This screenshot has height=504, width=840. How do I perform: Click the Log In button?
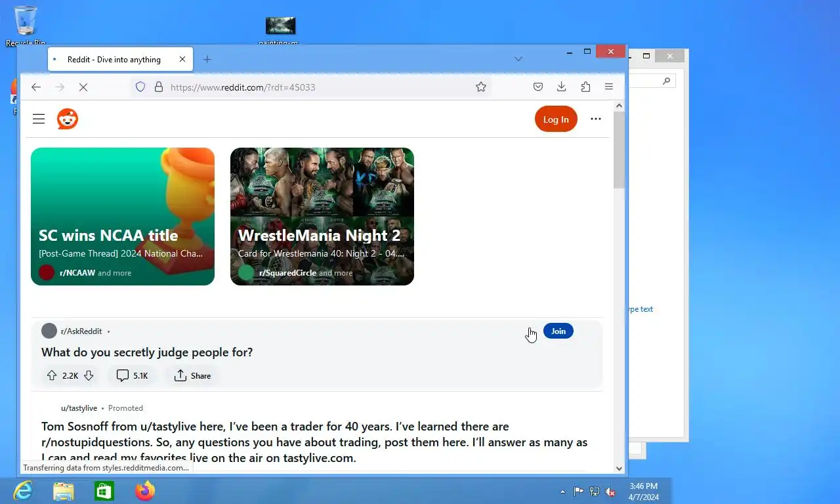tap(556, 119)
